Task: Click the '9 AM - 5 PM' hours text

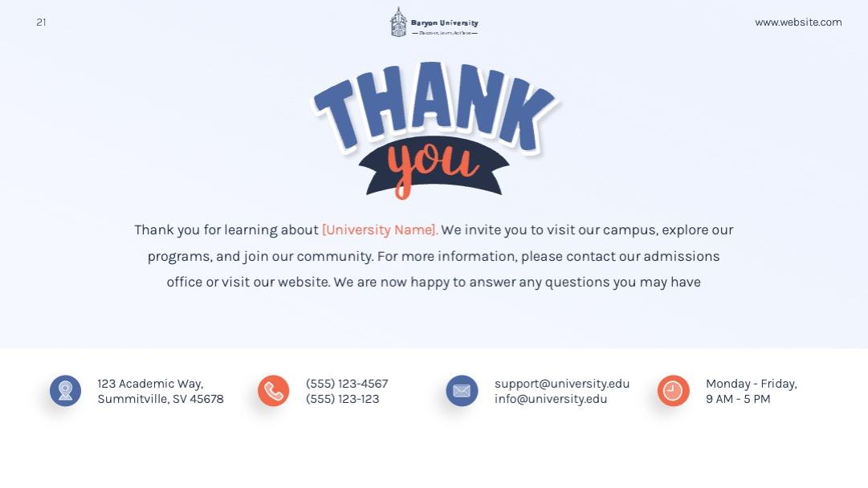Action: (738, 399)
